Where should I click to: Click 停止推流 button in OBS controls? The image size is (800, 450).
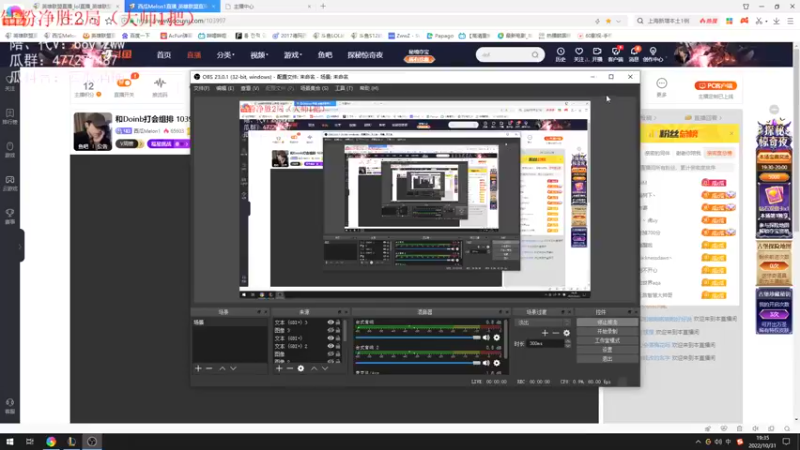607,322
